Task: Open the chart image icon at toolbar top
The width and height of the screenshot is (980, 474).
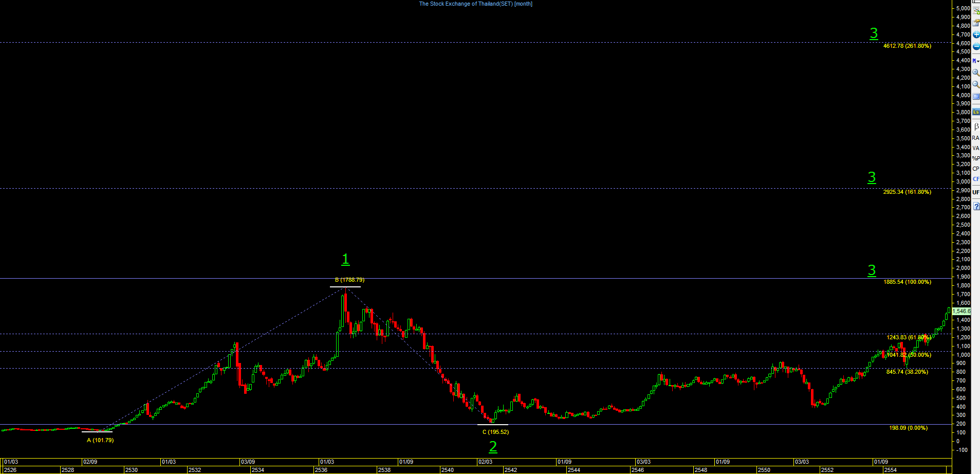Action: coord(976,10)
